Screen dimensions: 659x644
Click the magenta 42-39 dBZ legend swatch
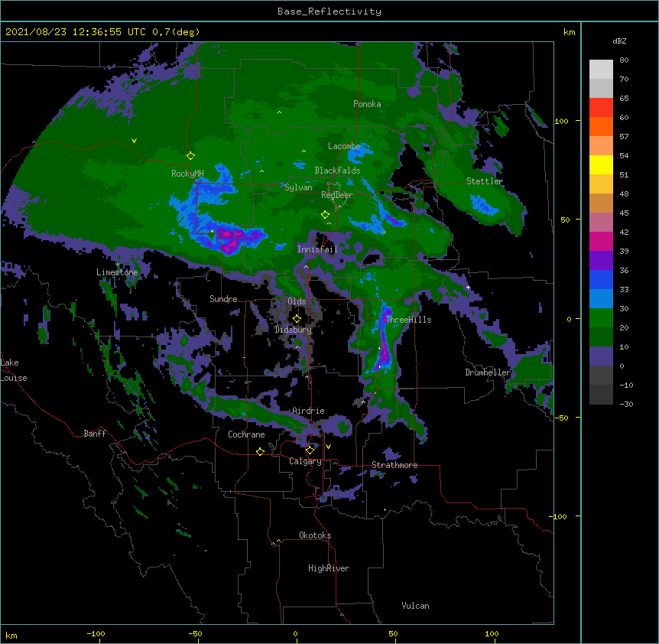click(x=601, y=241)
